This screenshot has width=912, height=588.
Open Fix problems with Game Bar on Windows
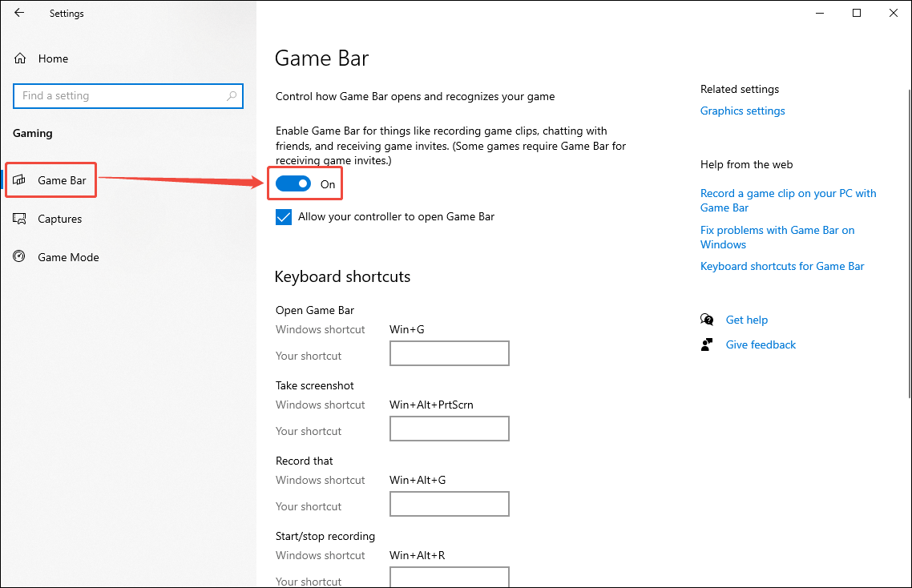click(777, 236)
